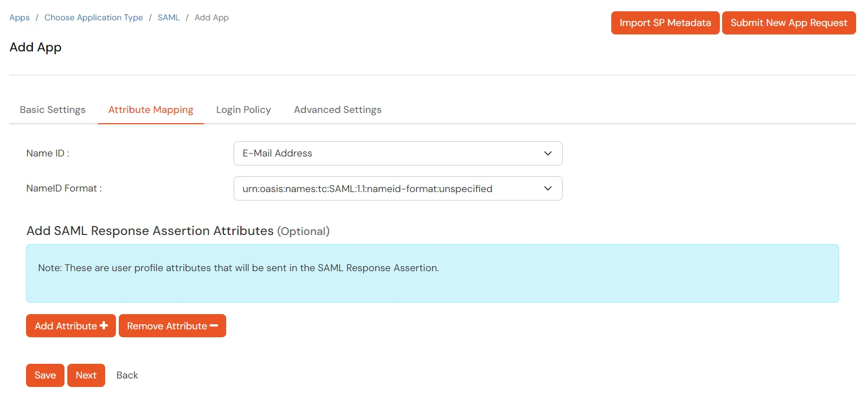
Task: Select the Attribute Mapping tab
Action: pyautogui.click(x=150, y=110)
